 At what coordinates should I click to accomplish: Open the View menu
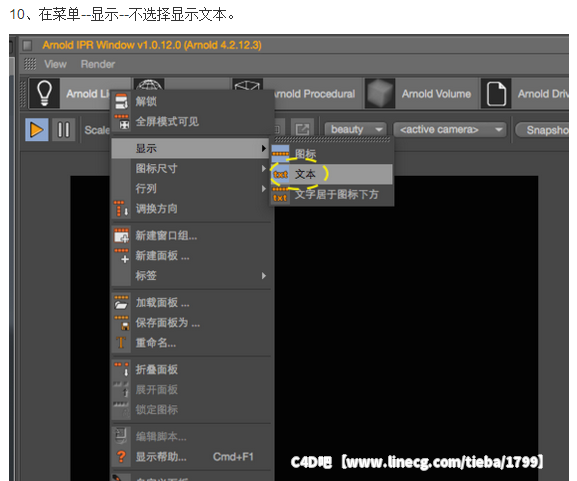pos(56,64)
